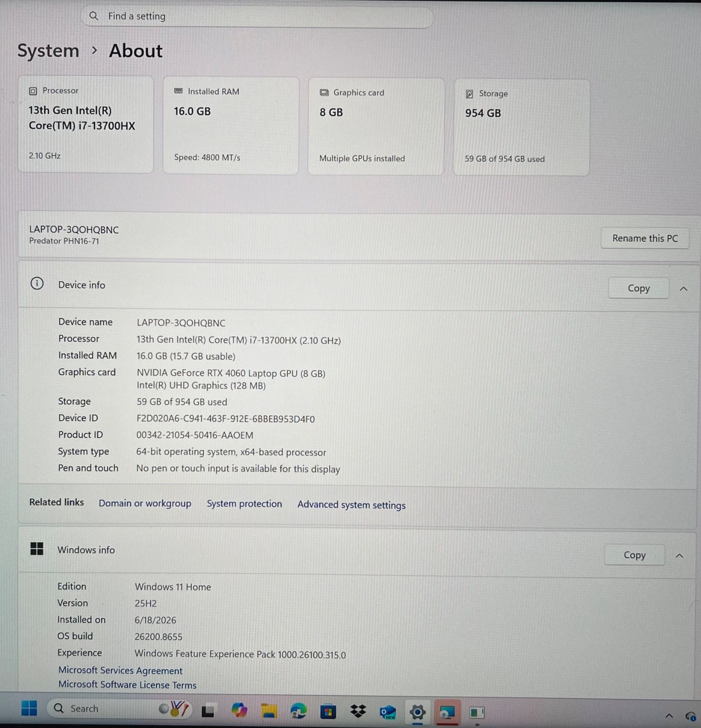Click the Edition value Windows 11 Home
This screenshot has width=701, height=728.
coord(173,587)
